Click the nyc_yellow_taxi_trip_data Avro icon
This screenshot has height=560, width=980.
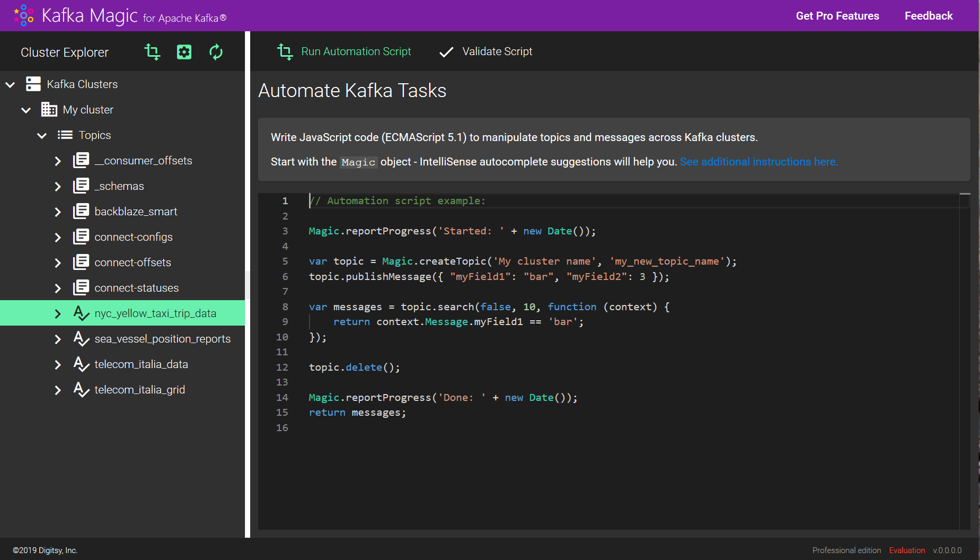tap(81, 313)
